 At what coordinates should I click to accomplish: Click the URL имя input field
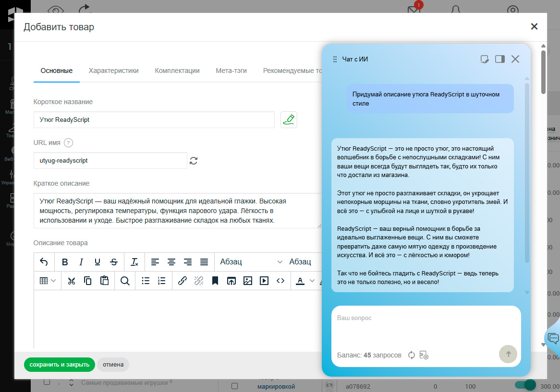click(110, 161)
